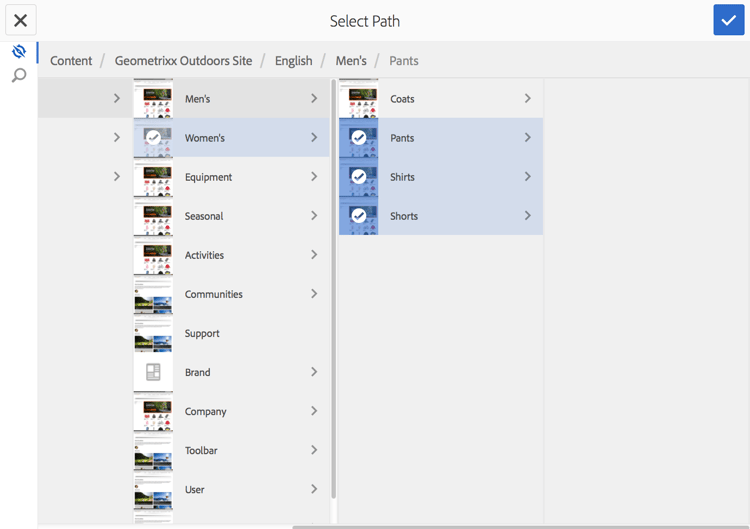
Task: Expand the Shirts item chevron
Action: tap(528, 177)
